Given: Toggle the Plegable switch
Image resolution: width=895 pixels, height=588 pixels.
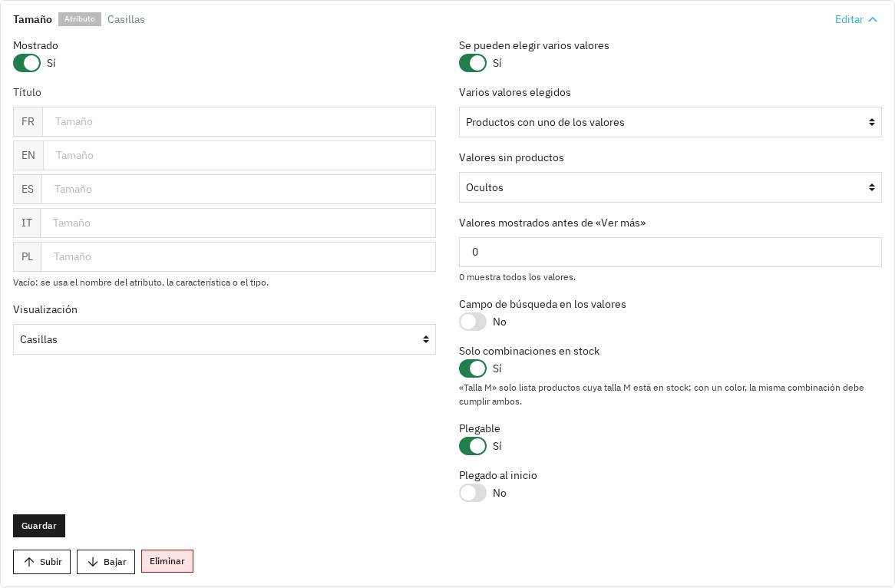Looking at the screenshot, I should click(x=473, y=447).
